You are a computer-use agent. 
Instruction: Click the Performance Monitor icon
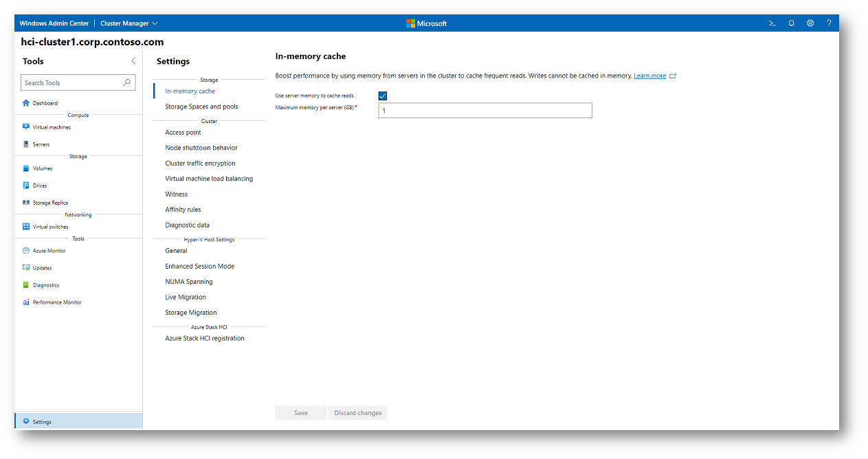26,302
